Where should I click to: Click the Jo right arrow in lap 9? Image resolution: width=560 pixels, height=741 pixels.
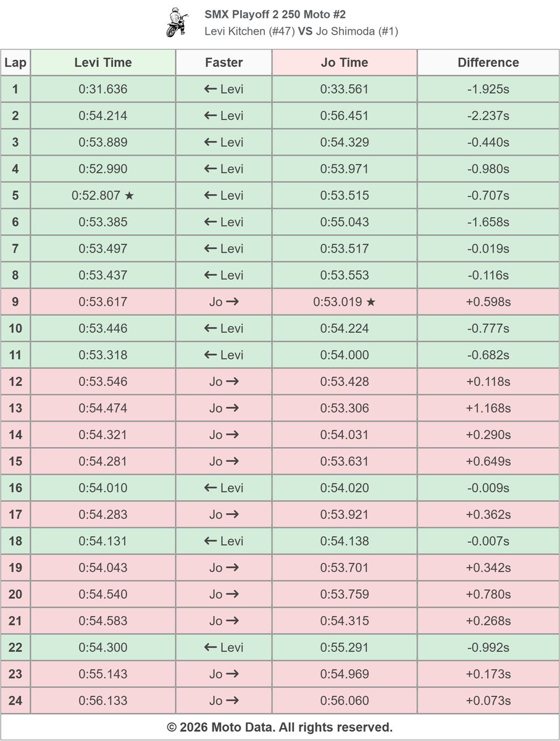coord(224,302)
